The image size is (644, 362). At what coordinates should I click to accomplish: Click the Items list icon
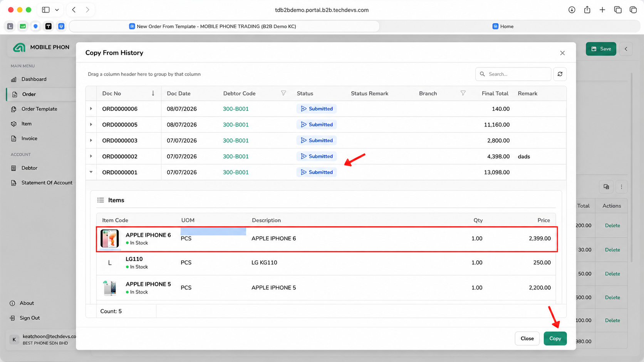[x=101, y=200]
